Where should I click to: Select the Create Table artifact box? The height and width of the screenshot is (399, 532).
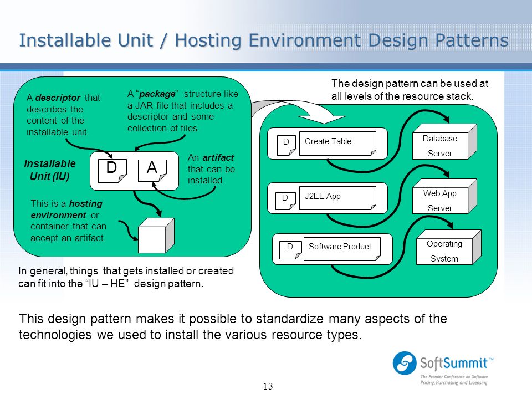(x=337, y=144)
